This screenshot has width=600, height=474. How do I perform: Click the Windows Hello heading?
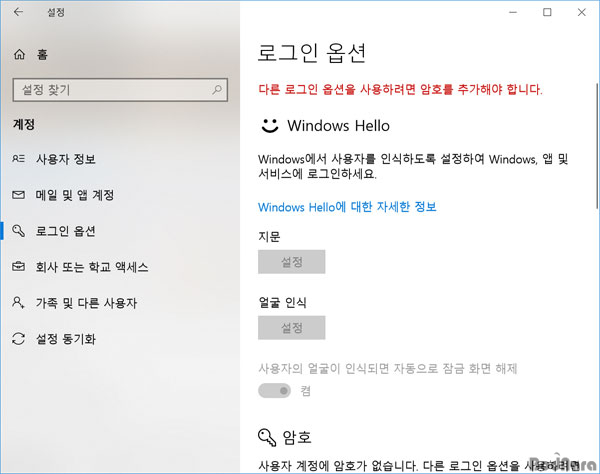tap(338, 125)
